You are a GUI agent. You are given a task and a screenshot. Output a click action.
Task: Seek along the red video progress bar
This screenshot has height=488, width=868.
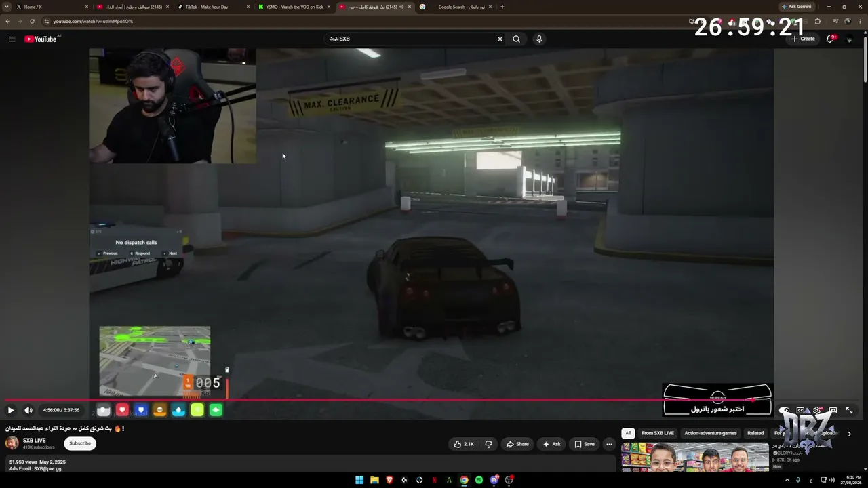click(434, 400)
